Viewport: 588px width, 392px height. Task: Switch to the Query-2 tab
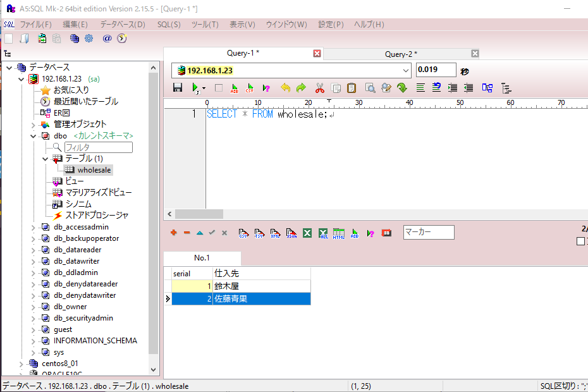401,54
